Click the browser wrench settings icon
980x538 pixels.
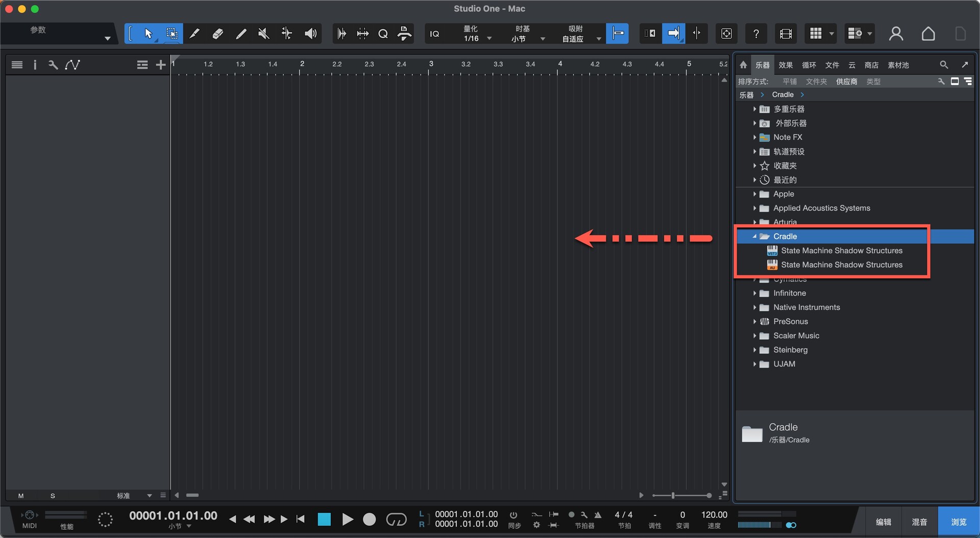tap(941, 82)
